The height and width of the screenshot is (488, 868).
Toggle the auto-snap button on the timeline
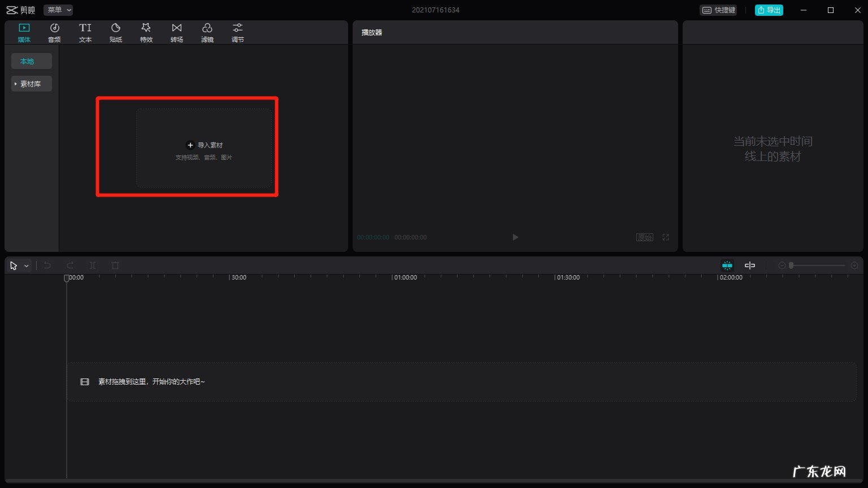[x=727, y=265]
